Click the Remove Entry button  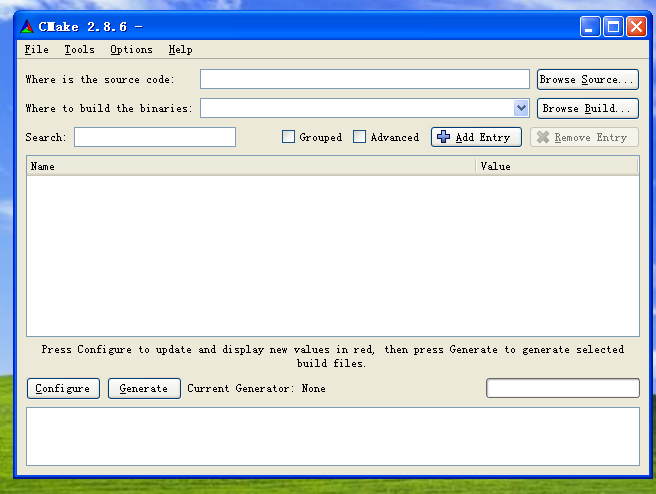584,137
